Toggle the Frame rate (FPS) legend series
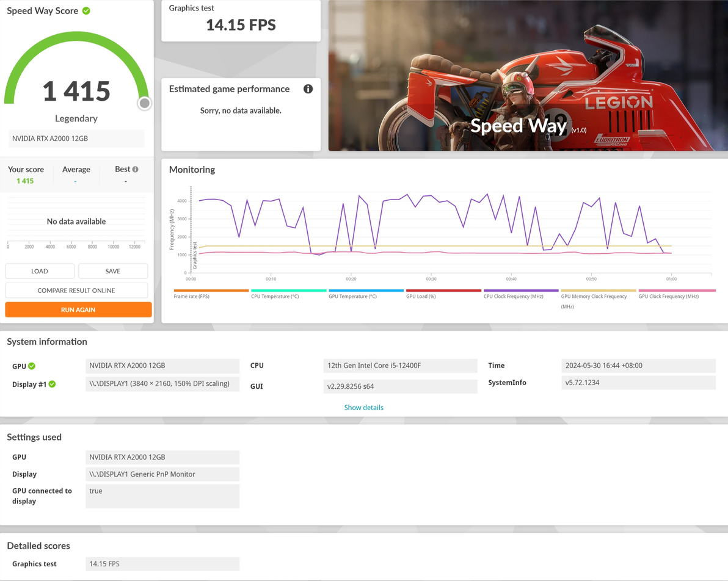This screenshot has width=728, height=581. (x=211, y=294)
